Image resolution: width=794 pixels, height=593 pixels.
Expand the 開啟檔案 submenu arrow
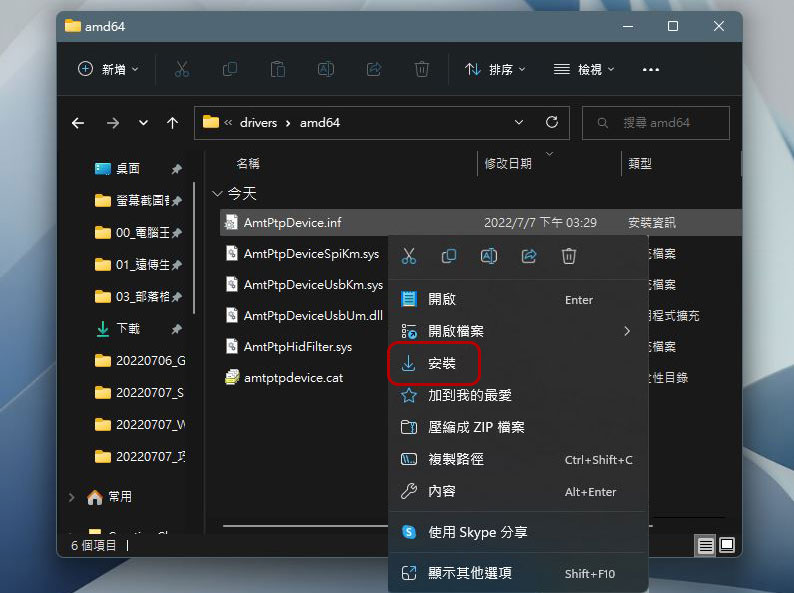(627, 331)
